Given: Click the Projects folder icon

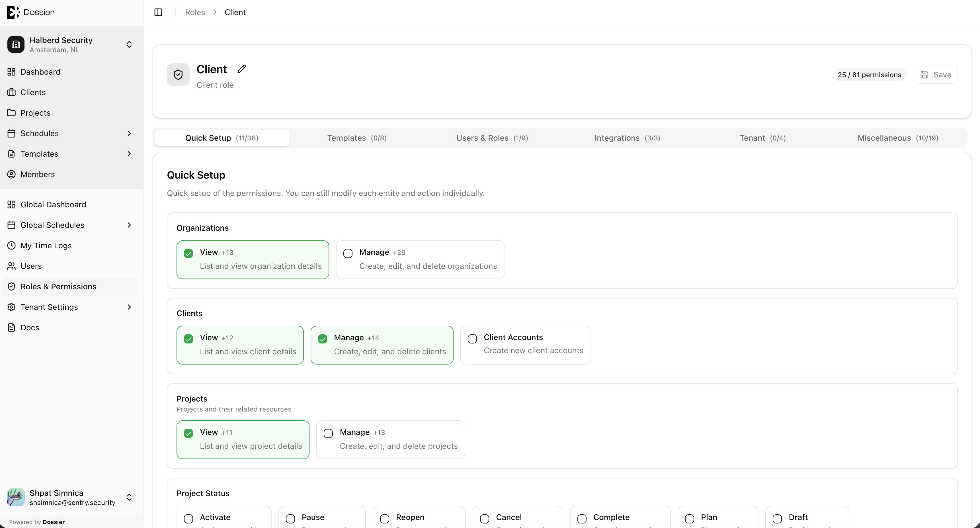Looking at the screenshot, I should pos(11,113).
